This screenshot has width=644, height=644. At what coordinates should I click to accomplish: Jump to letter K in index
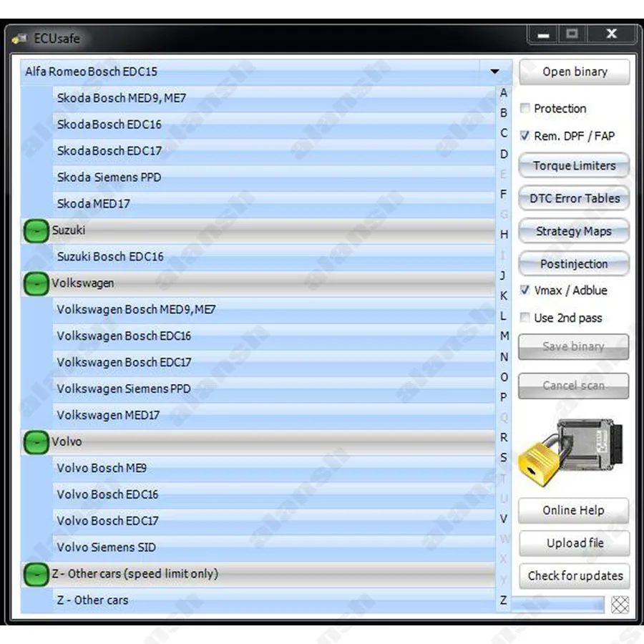[x=504, y=296]
